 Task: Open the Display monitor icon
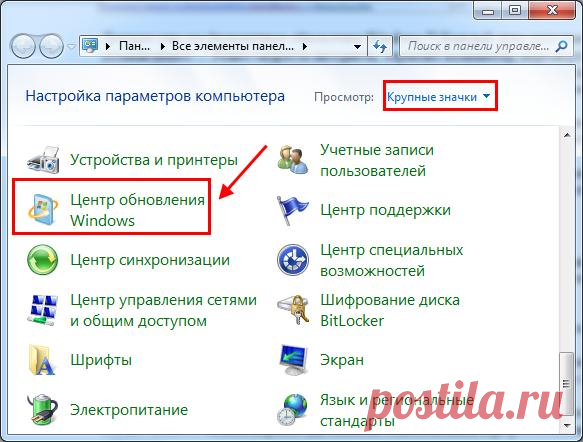click(x=294, y=359)
